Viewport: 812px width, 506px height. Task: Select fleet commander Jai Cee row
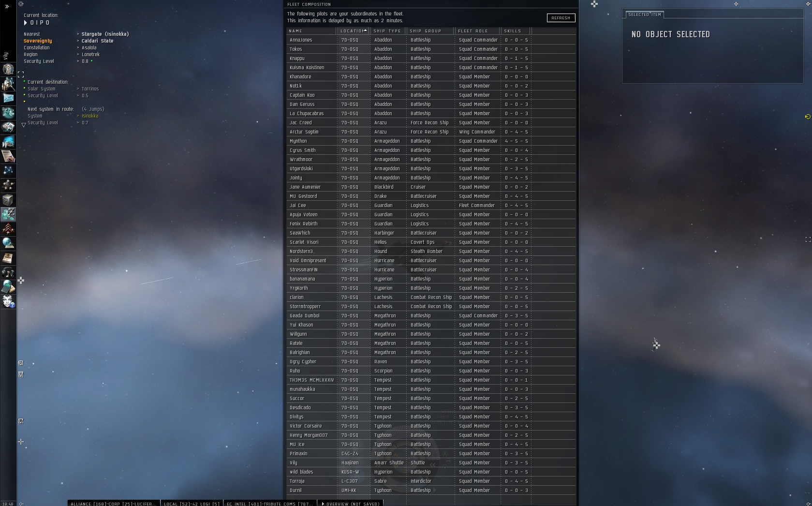coord(431,206)
